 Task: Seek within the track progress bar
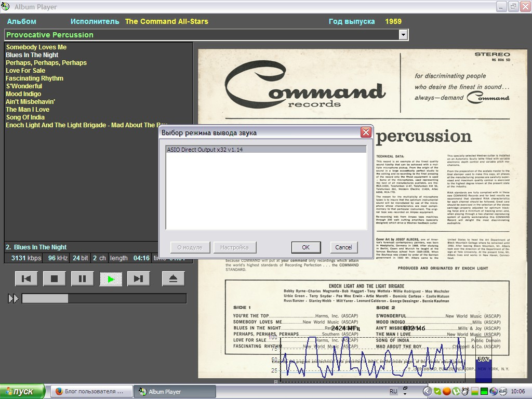[x=104, y=299]
